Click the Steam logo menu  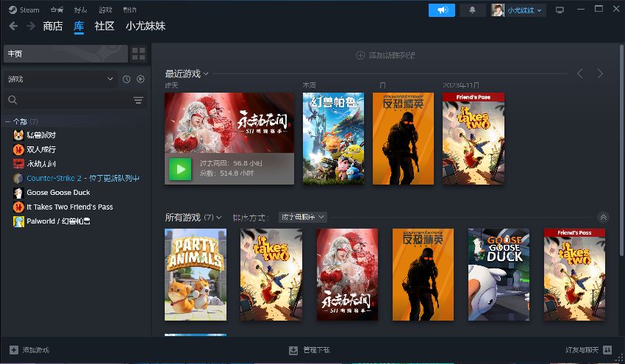[24, 10]
